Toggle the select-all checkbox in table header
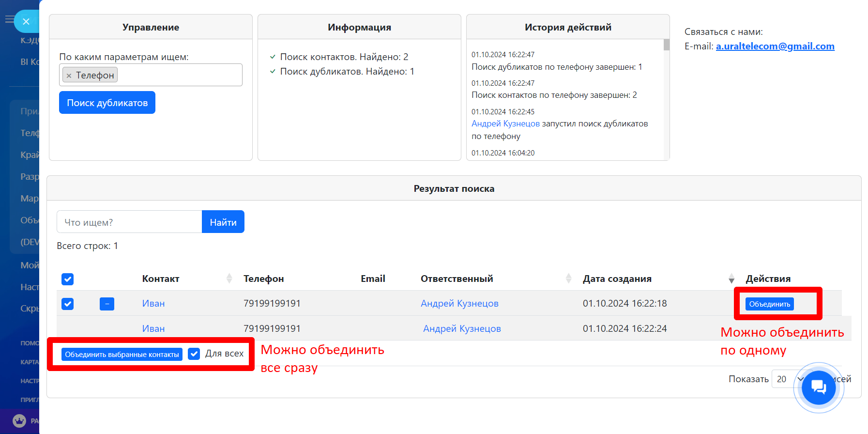 click(68, 279)
